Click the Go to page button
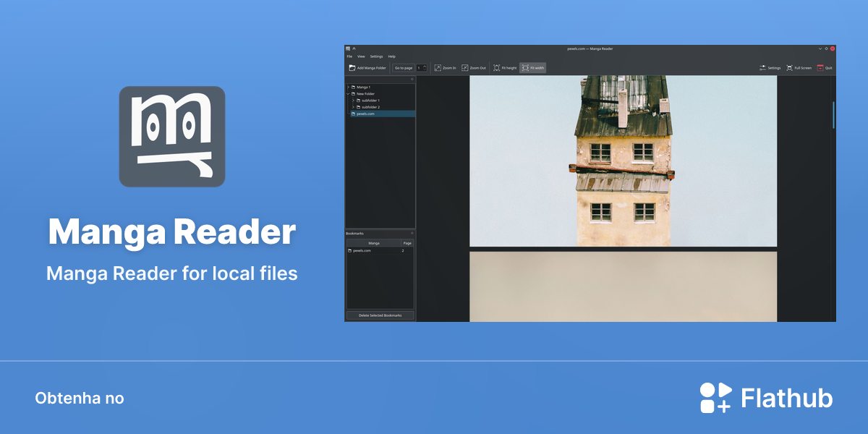The image size is (868, 434). (x=404, y=68)
